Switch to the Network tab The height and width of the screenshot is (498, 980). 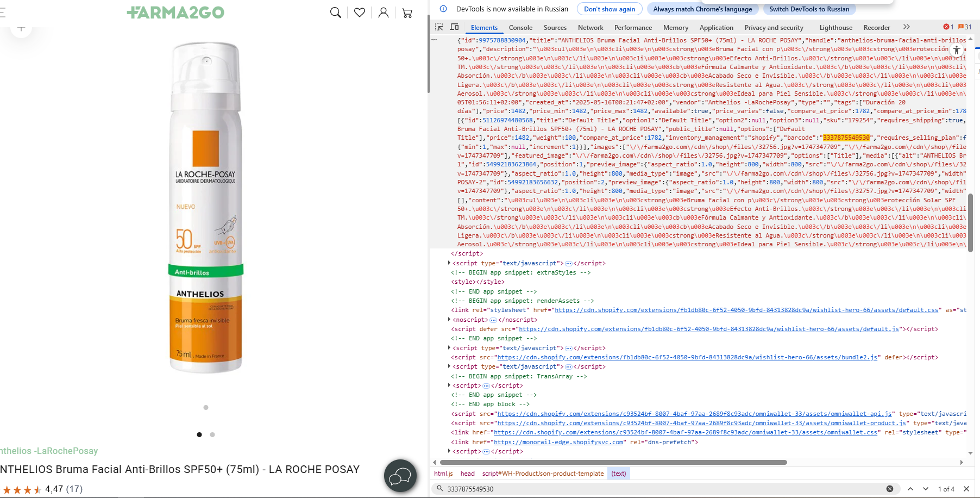point(590,28)
